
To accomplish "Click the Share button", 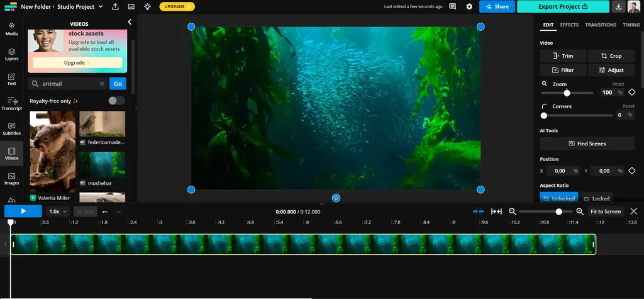I will tap(497, 6).
